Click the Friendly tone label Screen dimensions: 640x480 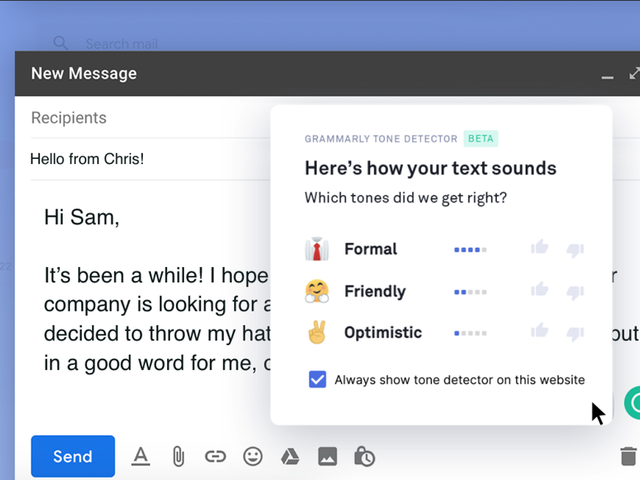coord(375,291)
